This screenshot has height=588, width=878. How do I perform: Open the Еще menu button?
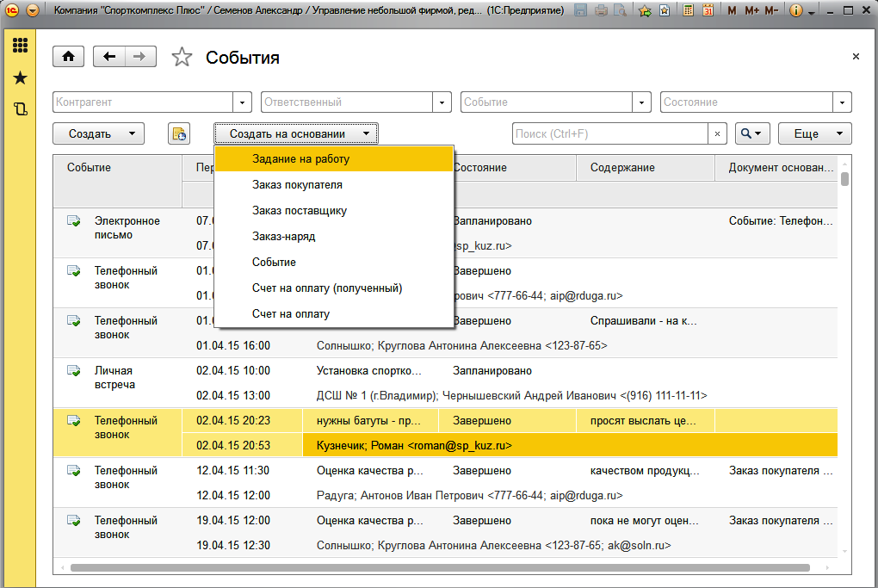coord(814,133)
